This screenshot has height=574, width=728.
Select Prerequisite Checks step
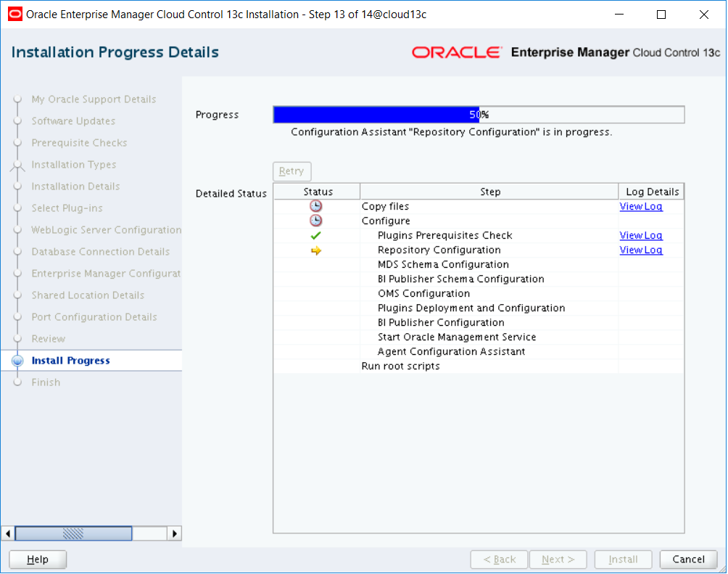click(79, 143)
